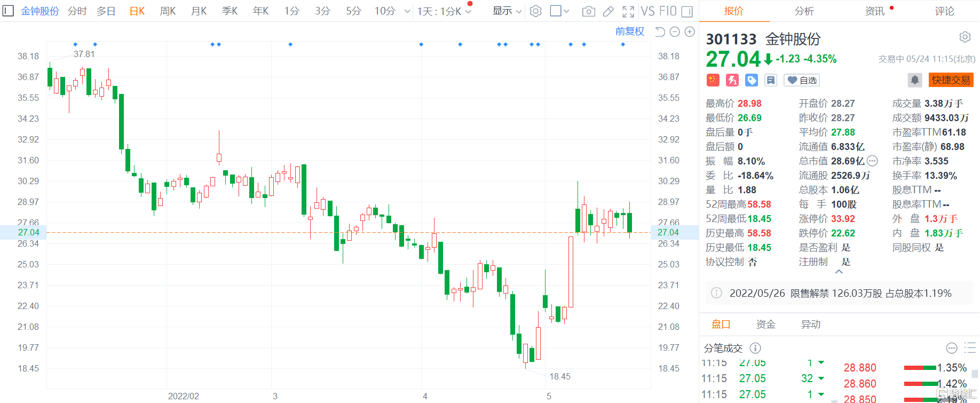Click 37.81 high price label on chart

pos(84,54)
